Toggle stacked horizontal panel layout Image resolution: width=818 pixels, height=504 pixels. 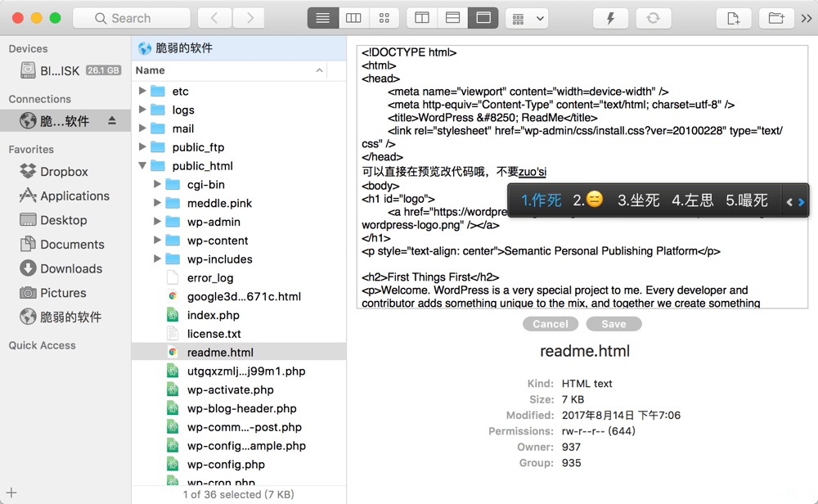pyautogui.click(x=452, y=18)
